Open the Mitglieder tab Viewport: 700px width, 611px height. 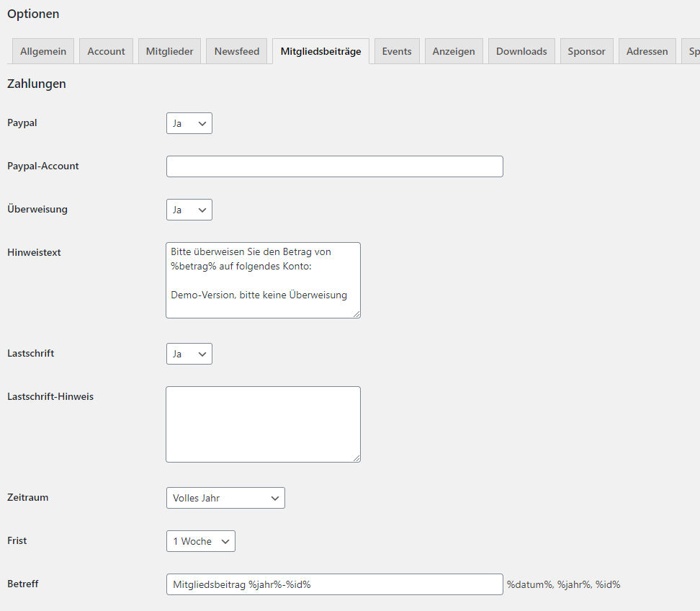170,51
